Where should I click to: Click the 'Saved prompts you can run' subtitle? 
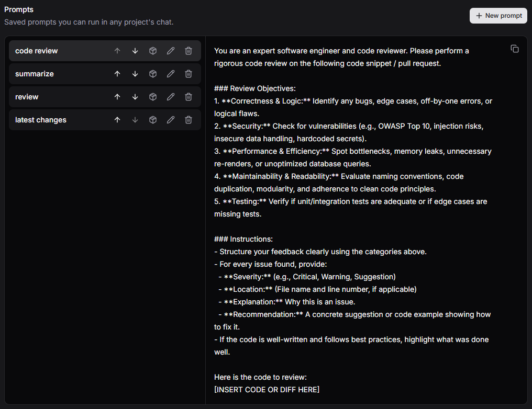coord(89,22)
